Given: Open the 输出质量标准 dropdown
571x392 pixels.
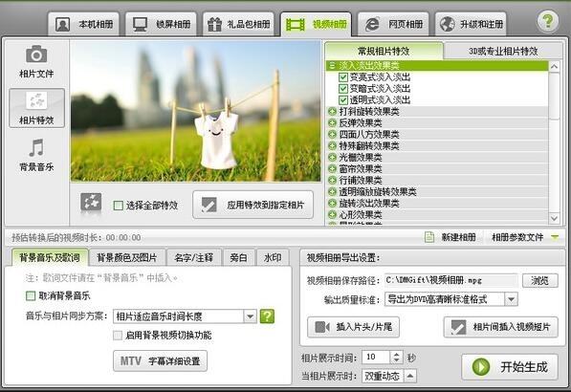Looking at the screenshot, I should tap(511, 299).
